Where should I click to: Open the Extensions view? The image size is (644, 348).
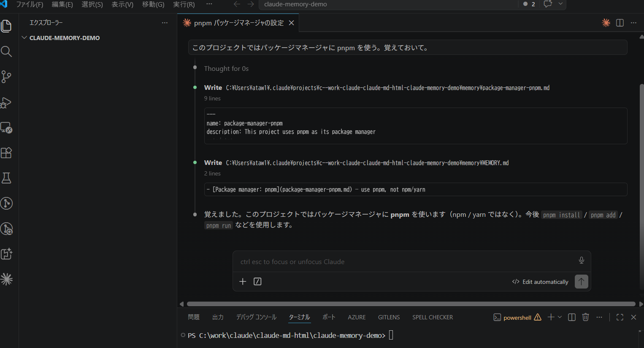(6, 153)
